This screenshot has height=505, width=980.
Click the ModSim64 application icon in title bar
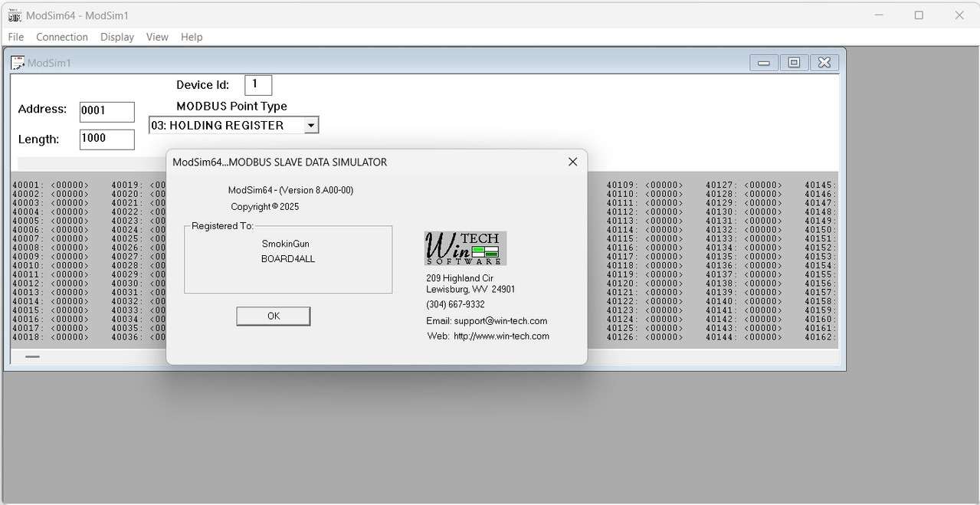(x=15, y=15)
